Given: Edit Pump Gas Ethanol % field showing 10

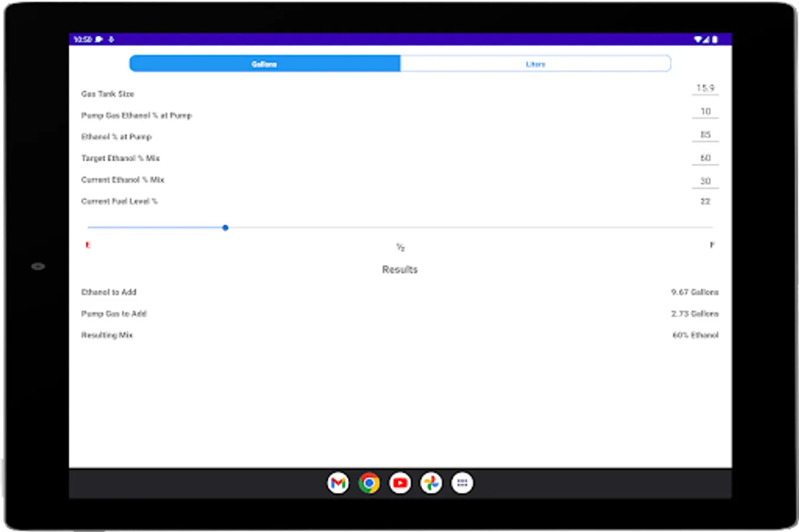Looking at the screenshot, I should click(705, 111).
